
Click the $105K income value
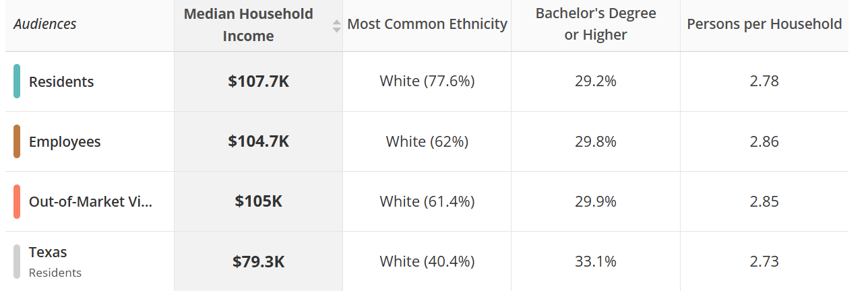point(258,202)
